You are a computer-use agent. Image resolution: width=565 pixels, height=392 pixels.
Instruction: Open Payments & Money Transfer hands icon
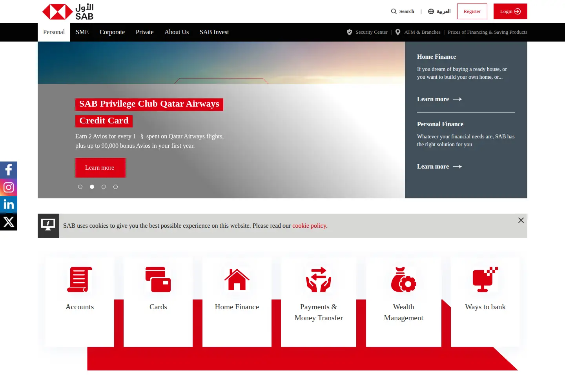coord(319,279)
